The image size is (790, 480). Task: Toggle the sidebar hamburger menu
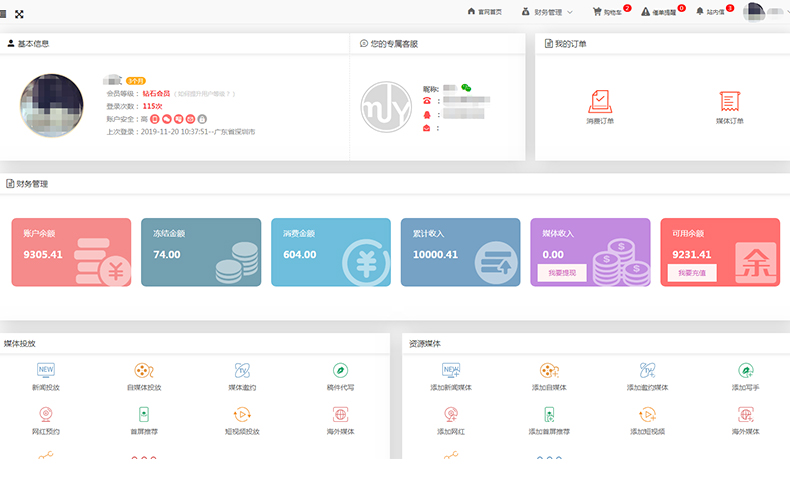(x=6, y=13)
